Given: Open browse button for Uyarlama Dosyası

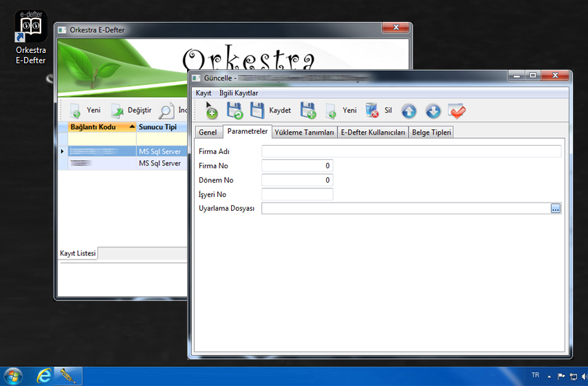Looking at the screenshot, I should coord(556,209).
